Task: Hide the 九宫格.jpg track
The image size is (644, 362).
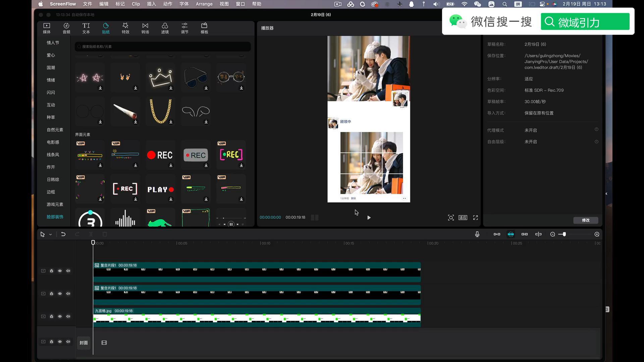Action: tap(60, 316)
